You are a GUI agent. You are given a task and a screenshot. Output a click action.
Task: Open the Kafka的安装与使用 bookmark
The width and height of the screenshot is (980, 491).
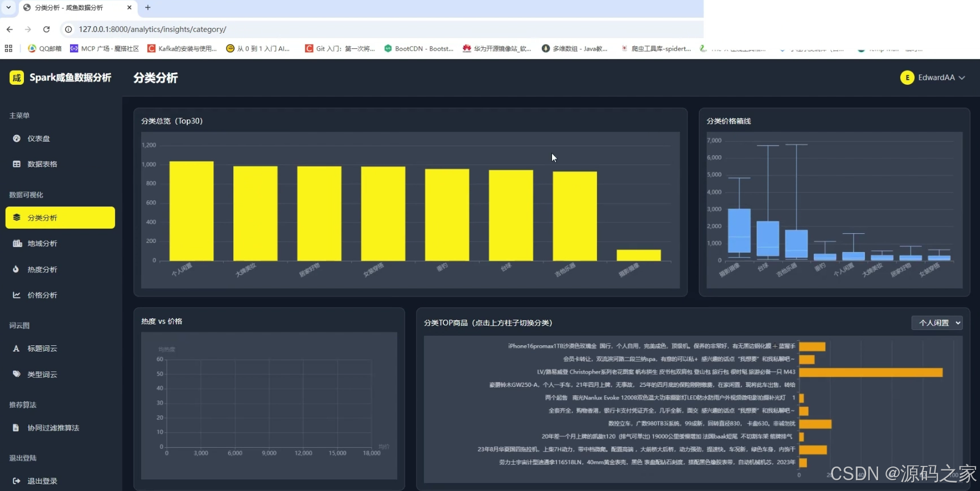(x=182, y=48)
